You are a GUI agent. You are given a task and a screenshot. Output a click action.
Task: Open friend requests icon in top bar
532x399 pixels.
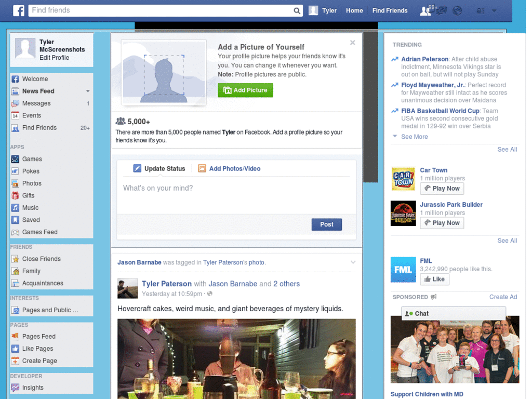click(425, 10)
